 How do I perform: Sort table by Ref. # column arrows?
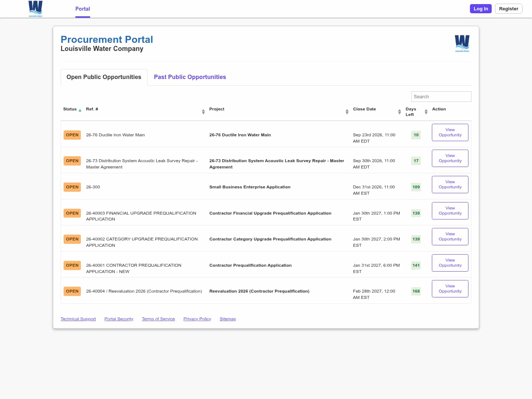(x=203, y=112)
